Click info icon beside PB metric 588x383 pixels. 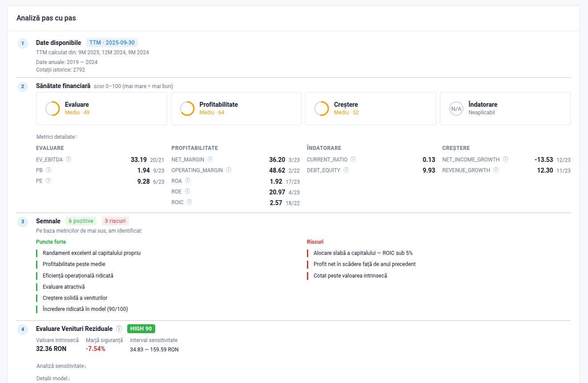coord(48,170)
